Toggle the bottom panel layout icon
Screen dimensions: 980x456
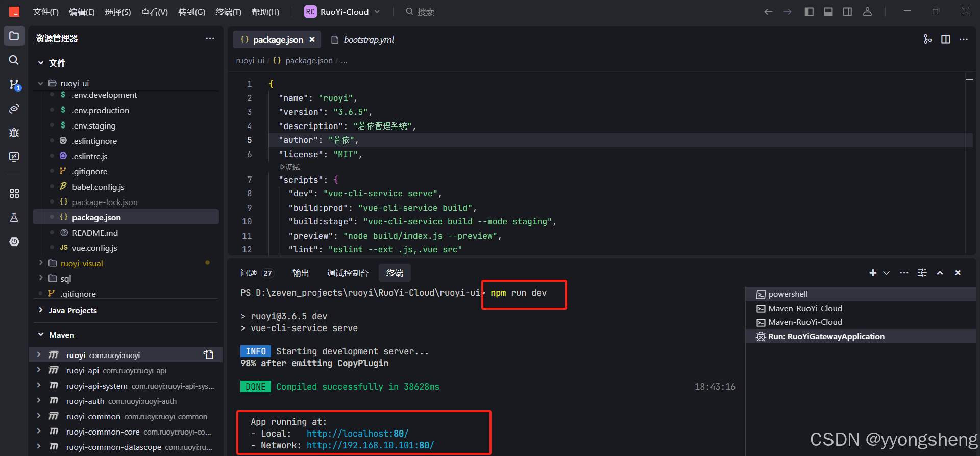pyautogui.click(x=828, y=12)
